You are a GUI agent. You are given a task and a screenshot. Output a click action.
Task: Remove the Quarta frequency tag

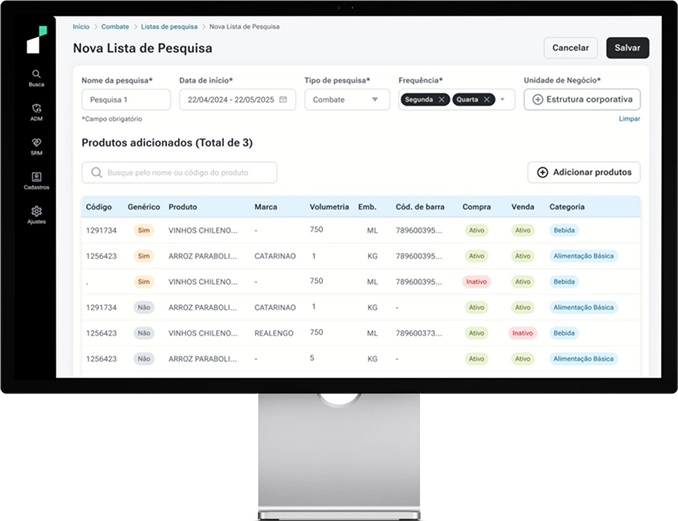coord(487,100)
